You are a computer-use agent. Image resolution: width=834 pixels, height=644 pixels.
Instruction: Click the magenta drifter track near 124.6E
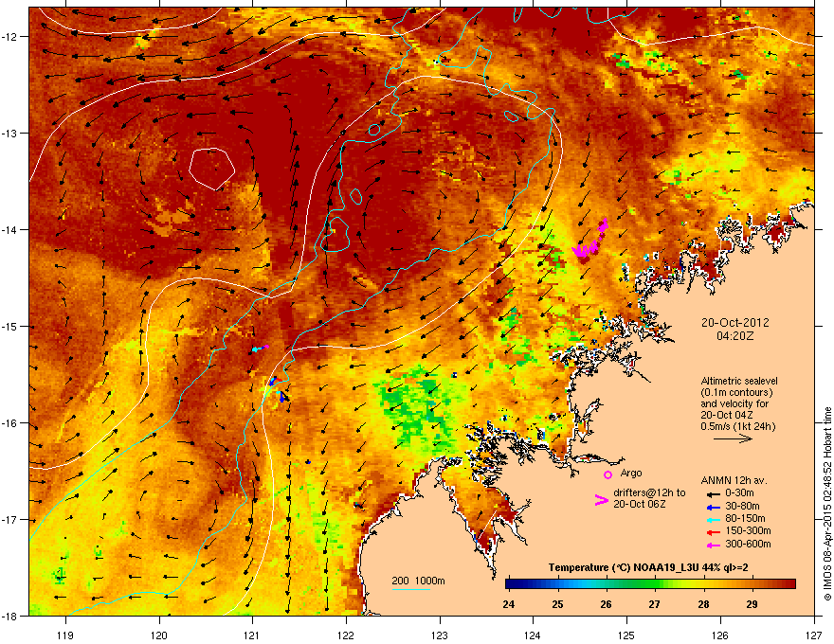[x=590, y=241]
